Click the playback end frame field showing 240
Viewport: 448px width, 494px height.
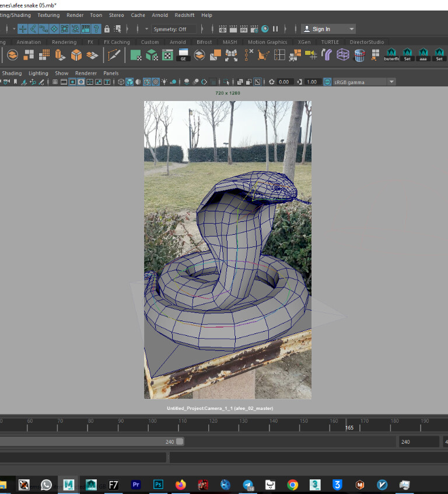tap(418, 442)
